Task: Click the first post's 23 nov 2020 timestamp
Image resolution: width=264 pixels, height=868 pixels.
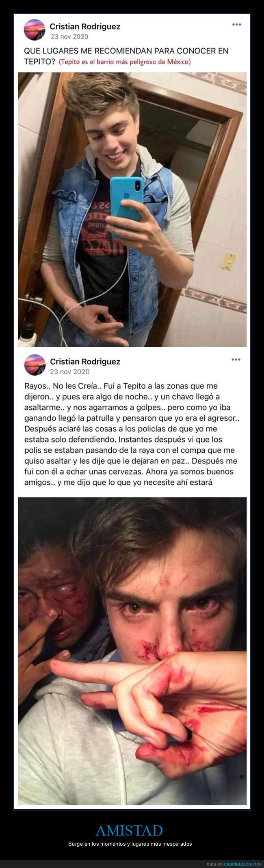Action: 69,37
